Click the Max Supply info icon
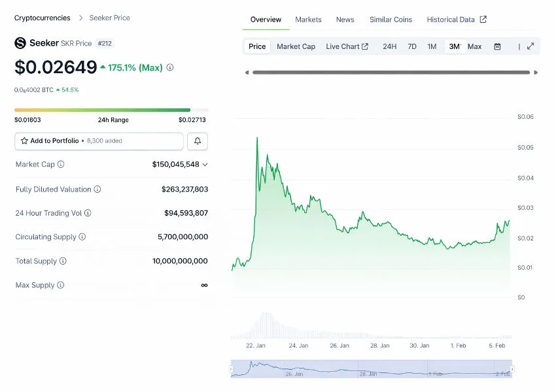This screenshot has width=556, height=392. [61, 286]
